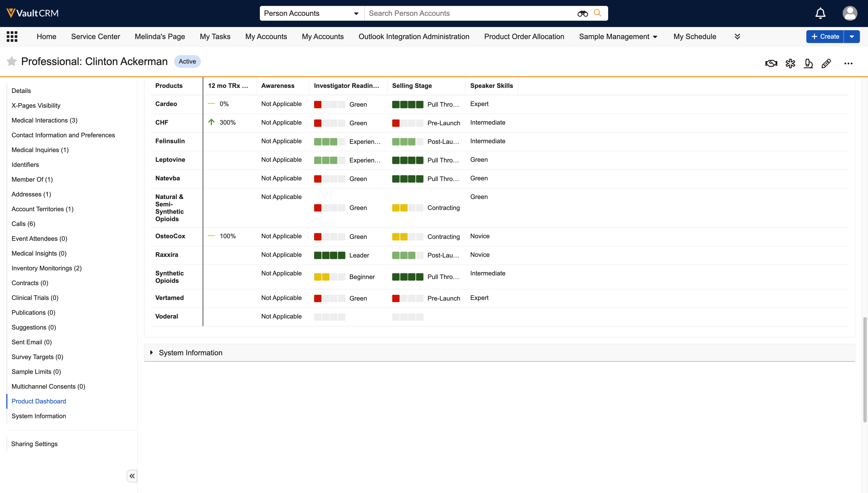Toggle the favorite star for Clinton Ackerman
The image size is (868, 493).
11,61
